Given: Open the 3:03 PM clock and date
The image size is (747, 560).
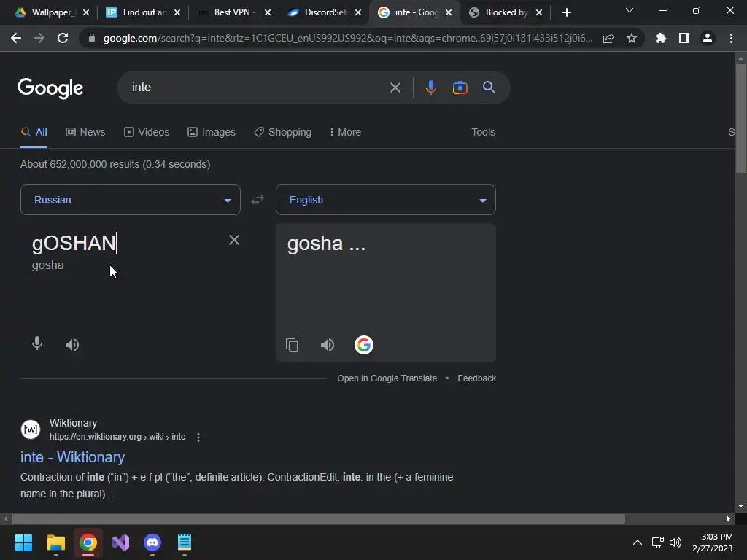Looking at the screenshot, I should [713, 542].
